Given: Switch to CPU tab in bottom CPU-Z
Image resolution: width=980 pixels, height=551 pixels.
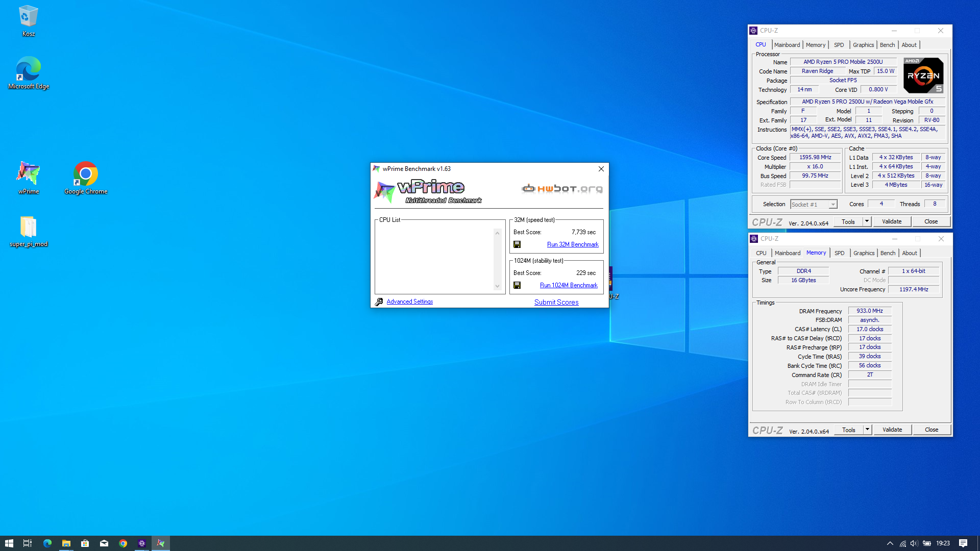Looking at the screenshot, I should click(761, 253).
